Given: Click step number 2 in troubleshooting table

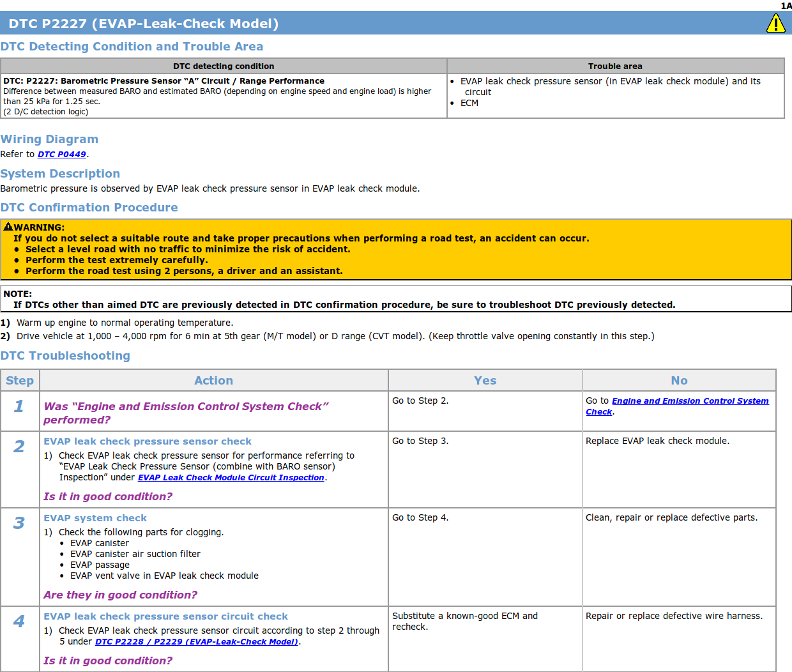Looking at the screenshot, I should pos(19,447).
